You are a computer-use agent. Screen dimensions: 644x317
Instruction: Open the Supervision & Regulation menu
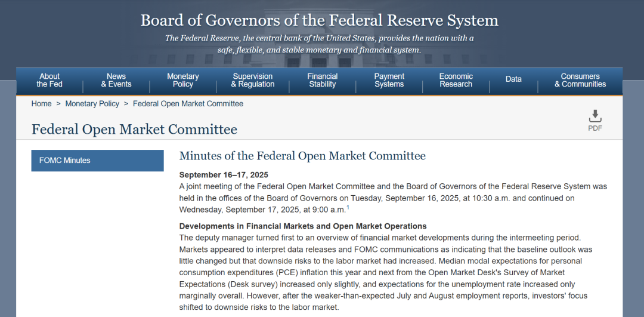[x=253, y=81]
